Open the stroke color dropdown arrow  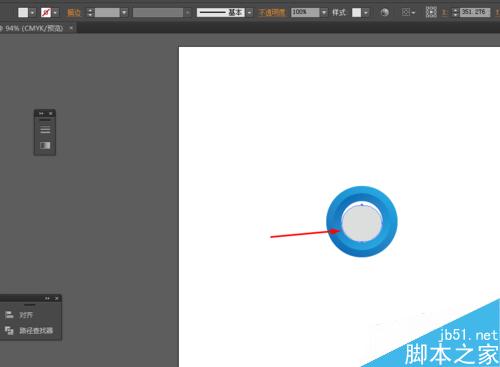[55, 13]
